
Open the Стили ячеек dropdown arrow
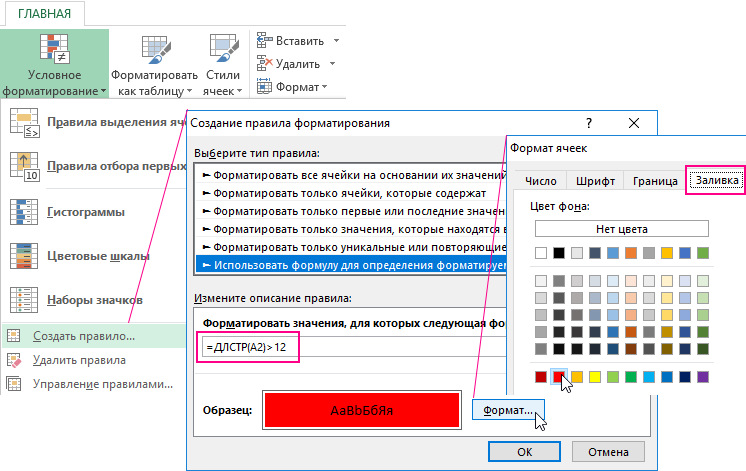click(x=240, y=91)
